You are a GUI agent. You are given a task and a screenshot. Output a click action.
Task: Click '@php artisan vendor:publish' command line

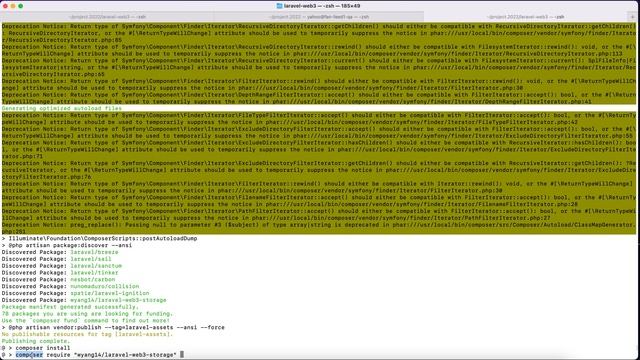tap(113, 327)
